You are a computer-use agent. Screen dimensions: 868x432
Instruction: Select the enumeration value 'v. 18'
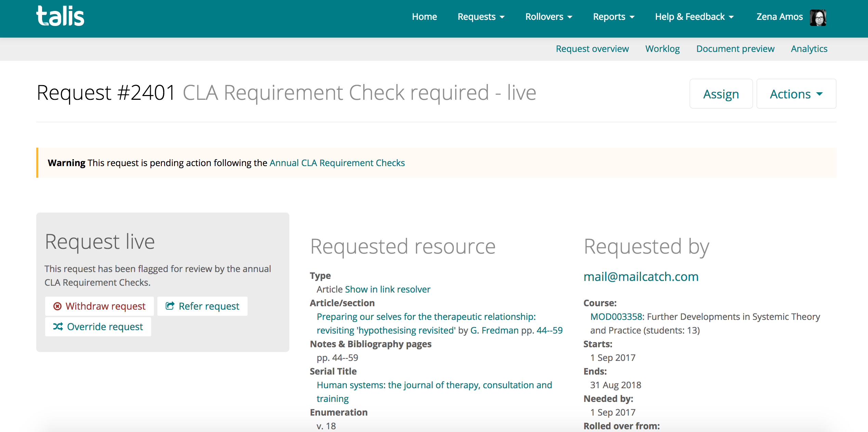click(x=326, y=426)
